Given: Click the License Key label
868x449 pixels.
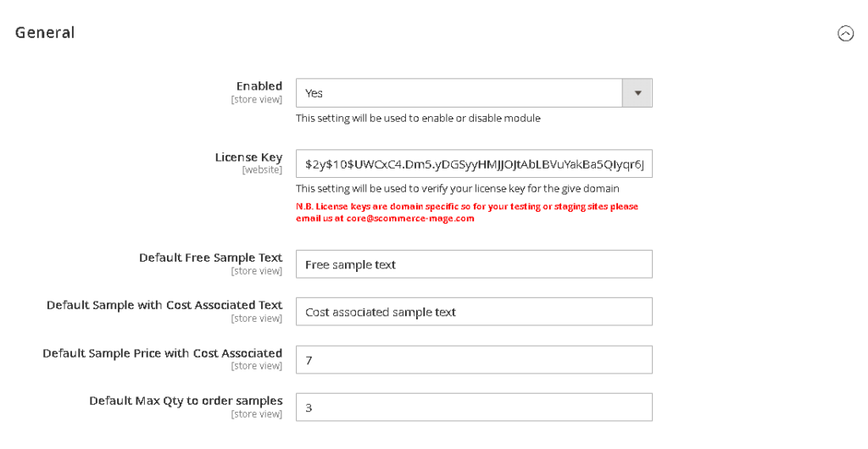Looking at the screenshot, I should click(248, 158).
